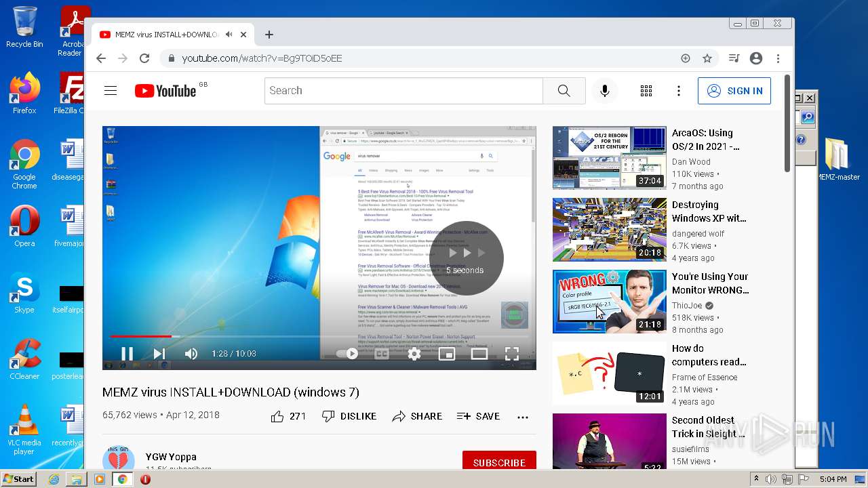Toggle the autoplay switch in player

(x=348, y=354)
